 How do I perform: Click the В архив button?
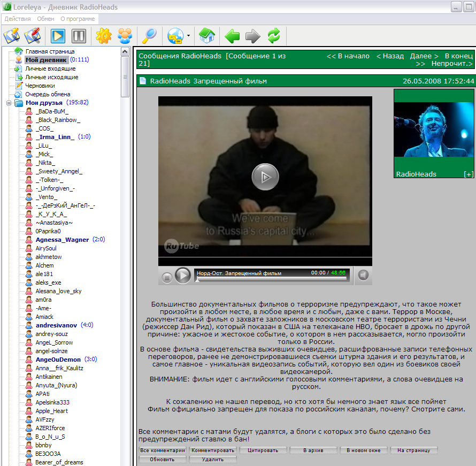(x=313, y=450)
